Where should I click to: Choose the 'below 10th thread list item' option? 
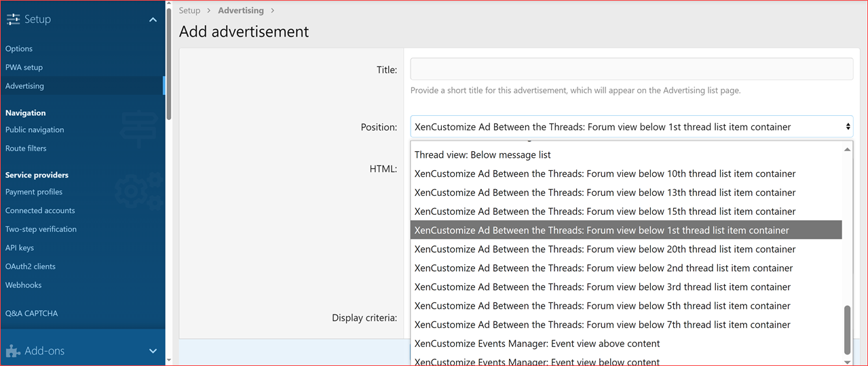click(x=605, y=174)
